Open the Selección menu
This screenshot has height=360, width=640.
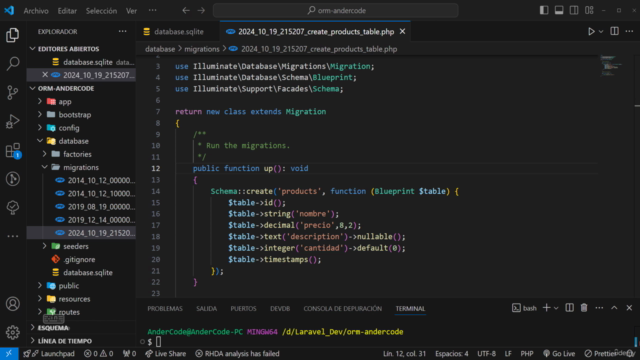pos(101,11)
